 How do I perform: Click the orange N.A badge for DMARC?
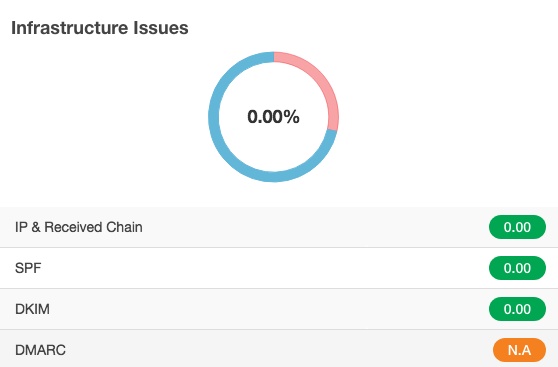pyautogui.click(x=519, y=350)
